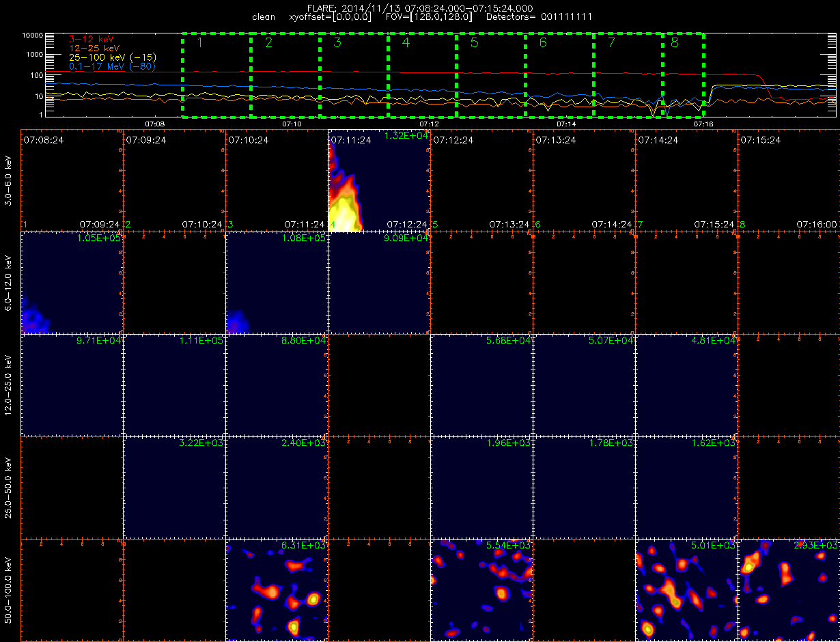Click the 10000 y-axis label on lightcurve
The image size is (840, 642).
coord(31,35)
